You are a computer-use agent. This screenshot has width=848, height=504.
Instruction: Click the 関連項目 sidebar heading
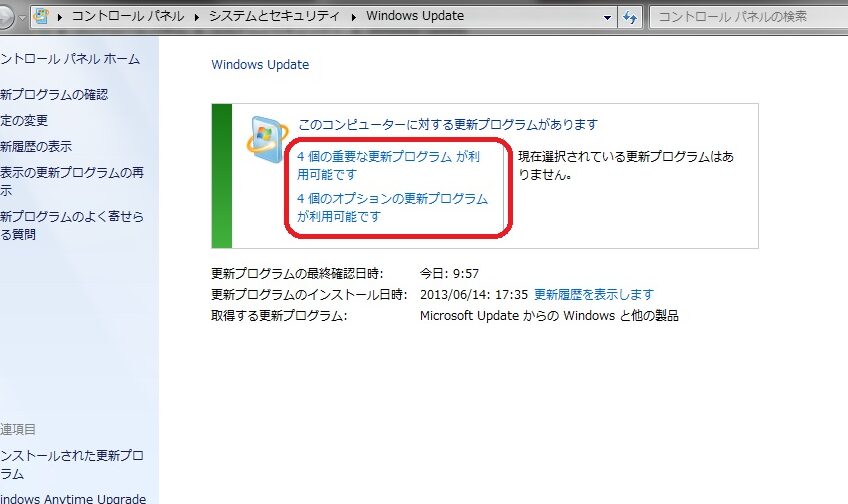click(18, 429)
